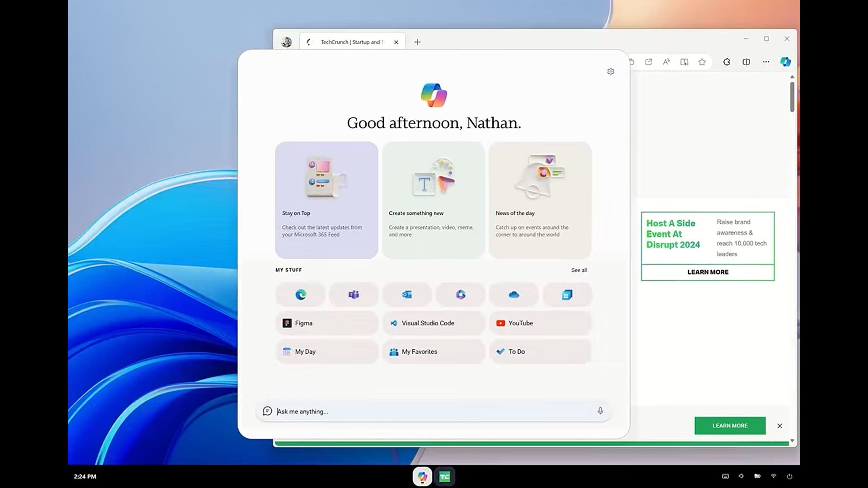Click green LEARN MORE banner button

coord(730,426)
